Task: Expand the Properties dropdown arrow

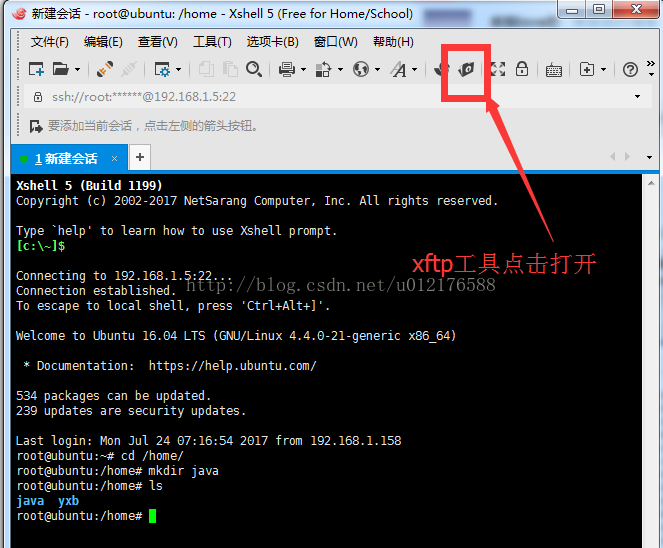Action: pyautogui.click(x=178, y=69)
